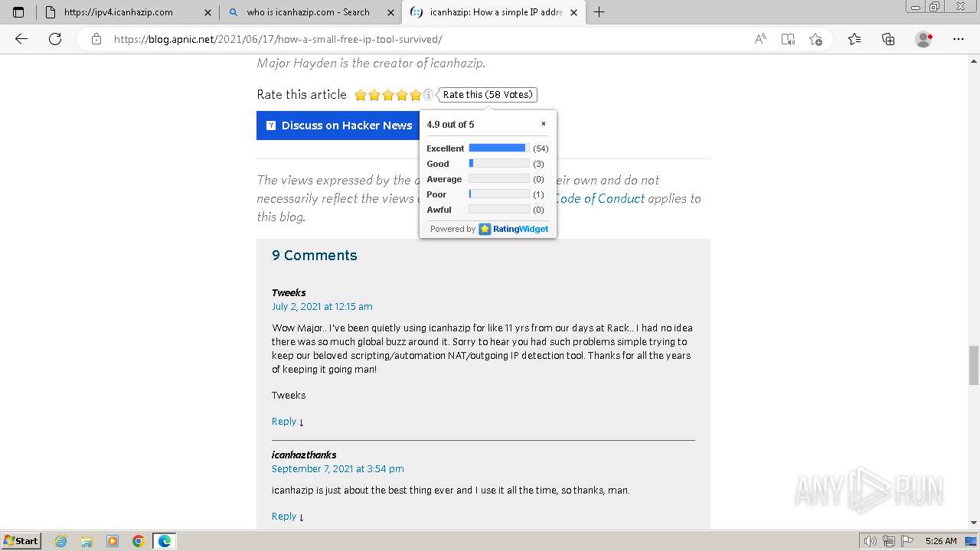980x551 pixels.
Task: Open the Action Center flag icon
Action: pos(907,541)
